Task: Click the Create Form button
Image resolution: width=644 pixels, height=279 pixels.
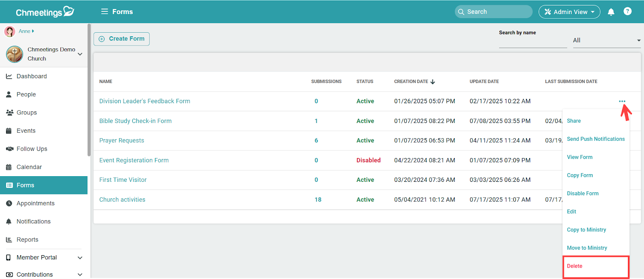Action: 122,39
